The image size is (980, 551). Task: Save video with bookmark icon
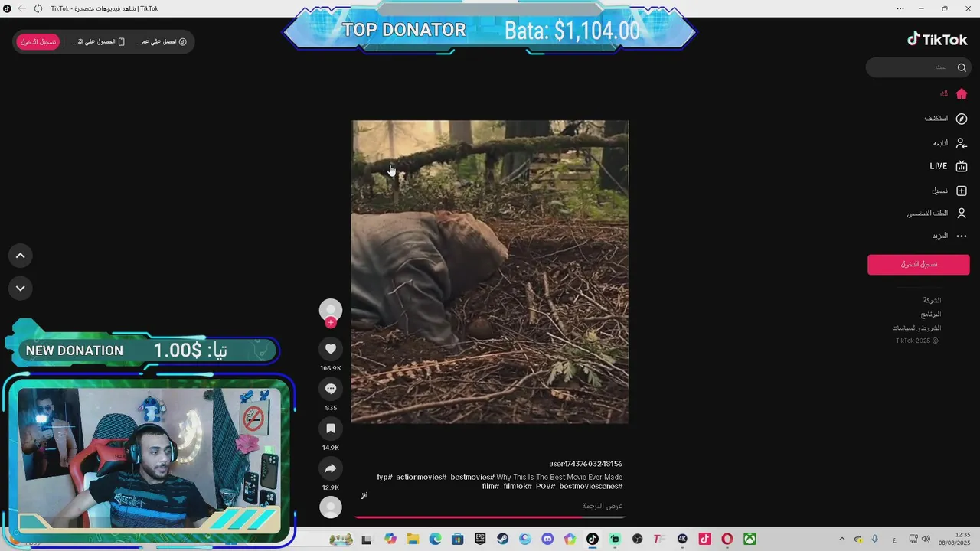331,429
